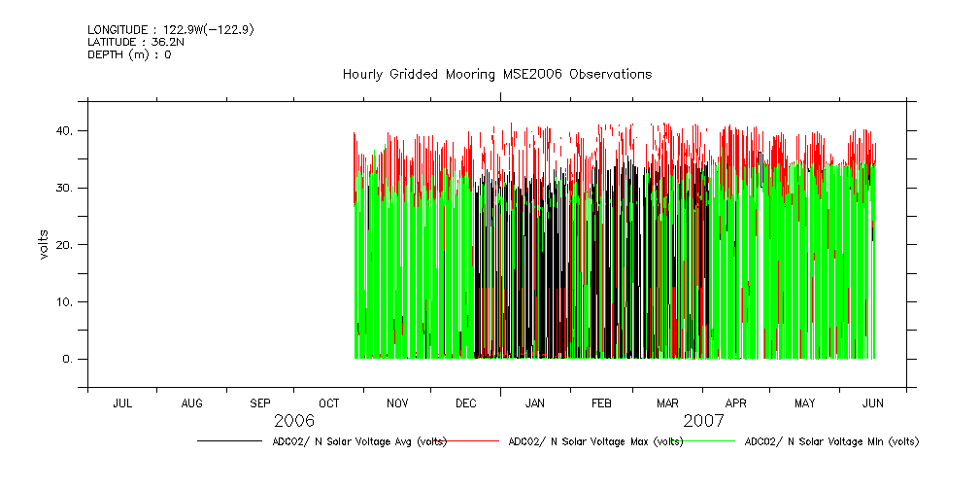Screen dimensions: 980x490
Task: Click the chart title Hourly Gridded Mooring MSE2006 Observations
Action: pos(496,75)
